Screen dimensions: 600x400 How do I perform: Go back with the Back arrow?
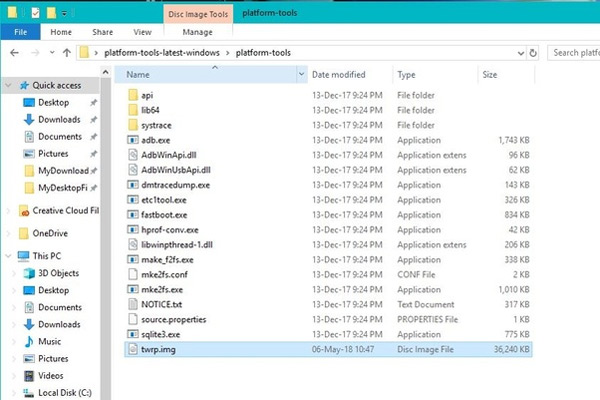15,53
